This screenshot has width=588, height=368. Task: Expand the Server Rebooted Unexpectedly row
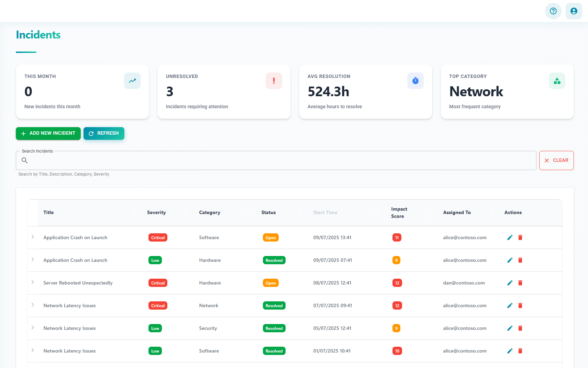pyautogui.click(x=33, y=282)
